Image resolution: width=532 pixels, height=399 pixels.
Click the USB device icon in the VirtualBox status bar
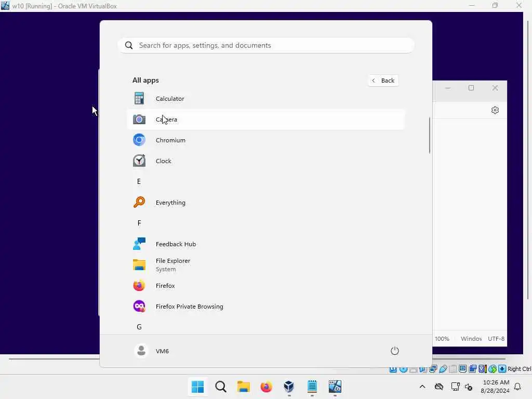[x=443, y=369]
